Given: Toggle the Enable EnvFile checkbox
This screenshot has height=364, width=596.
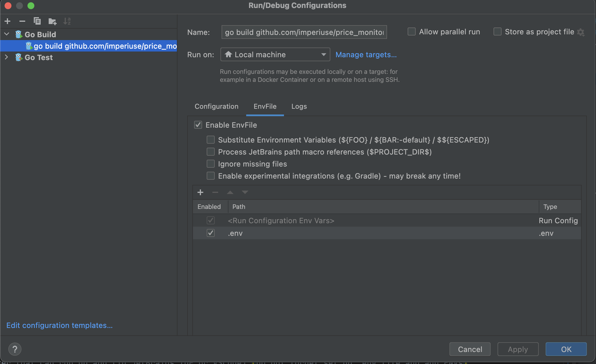Looking at the screenshot, I should point(198,125).
